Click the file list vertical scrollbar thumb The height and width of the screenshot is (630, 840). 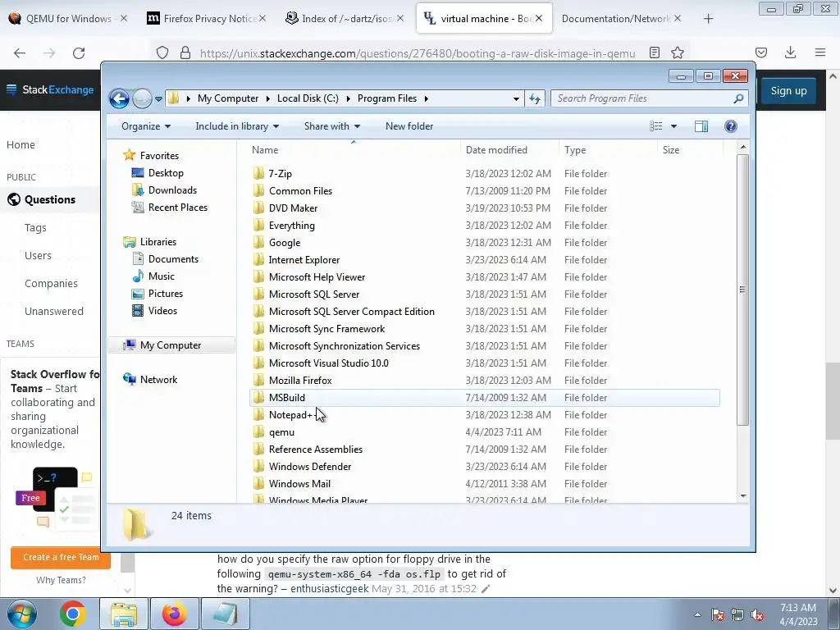pos(742,290)
